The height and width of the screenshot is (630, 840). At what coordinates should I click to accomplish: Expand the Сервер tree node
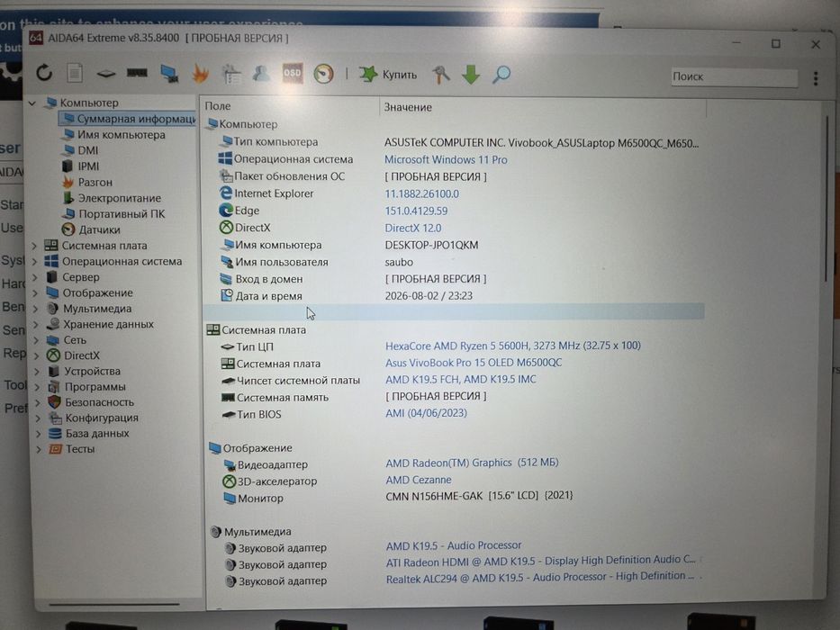pos(35,277)
